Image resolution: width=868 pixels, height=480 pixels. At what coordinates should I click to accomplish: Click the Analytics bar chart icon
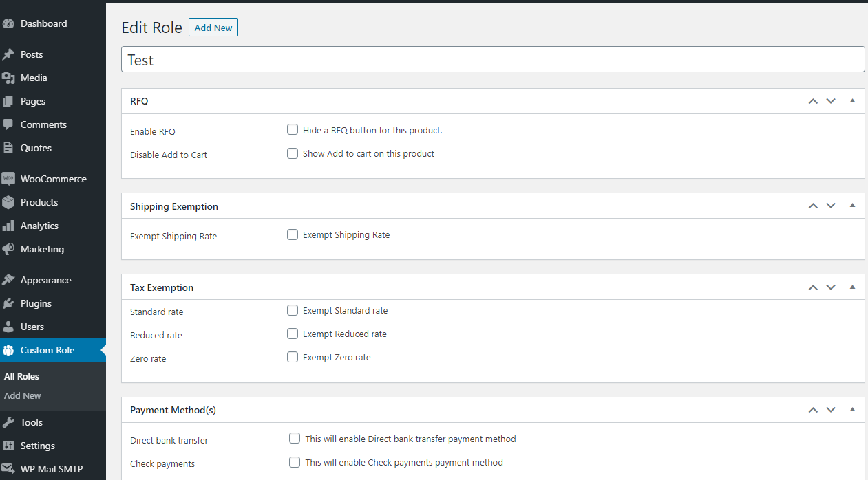click(x=8, y=226)
